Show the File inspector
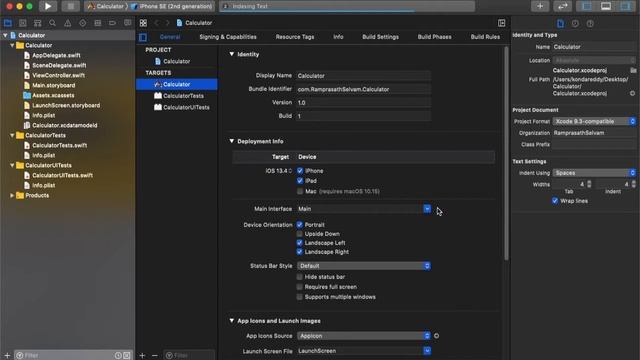 click(560, 24)
